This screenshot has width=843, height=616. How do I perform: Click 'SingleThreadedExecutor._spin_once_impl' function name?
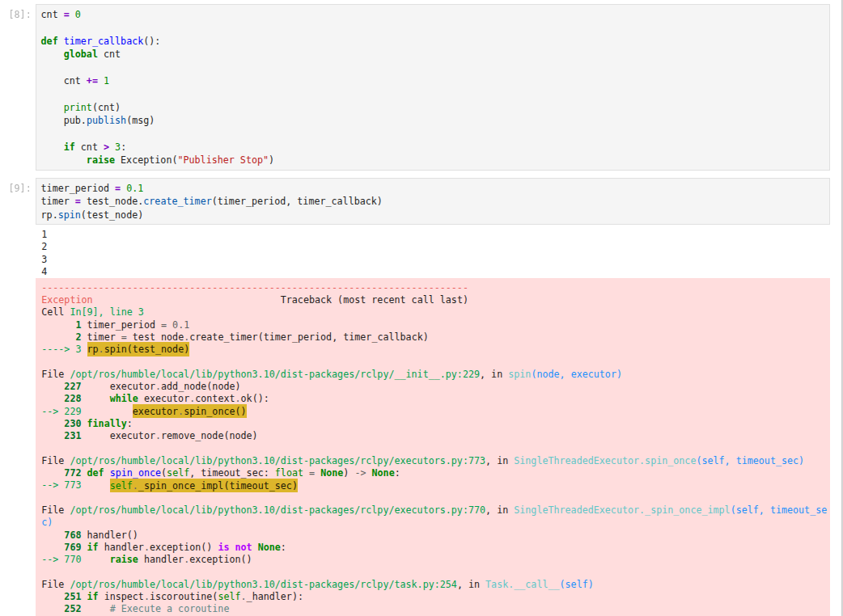pyautogui.click(x=622, y=509)
